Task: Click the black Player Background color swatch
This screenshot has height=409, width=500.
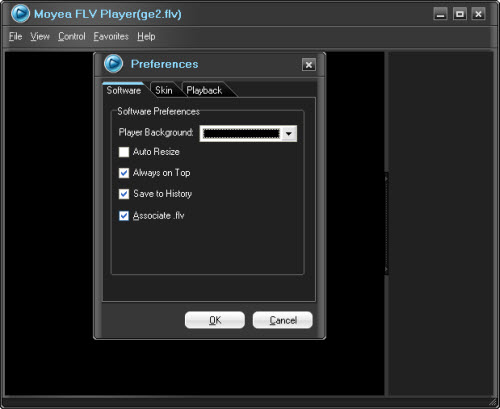Action: pyautogui.click(x=241, y=134)
